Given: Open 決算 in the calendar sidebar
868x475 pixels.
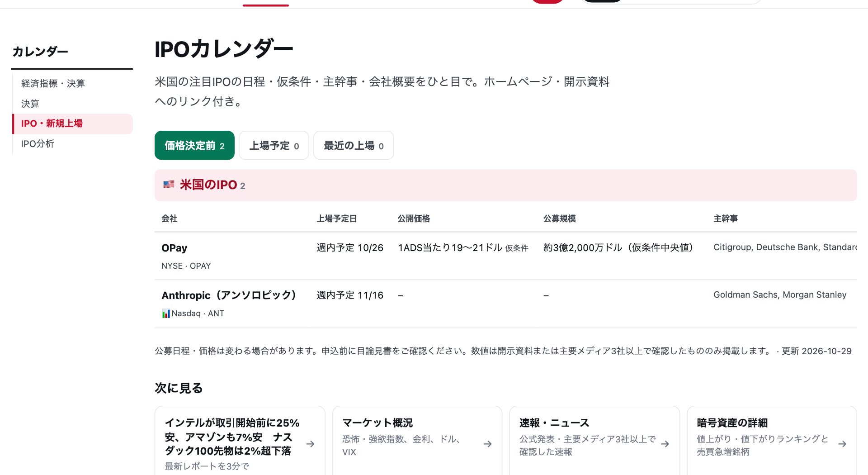Looking at the screenshot, I should 30,104.
